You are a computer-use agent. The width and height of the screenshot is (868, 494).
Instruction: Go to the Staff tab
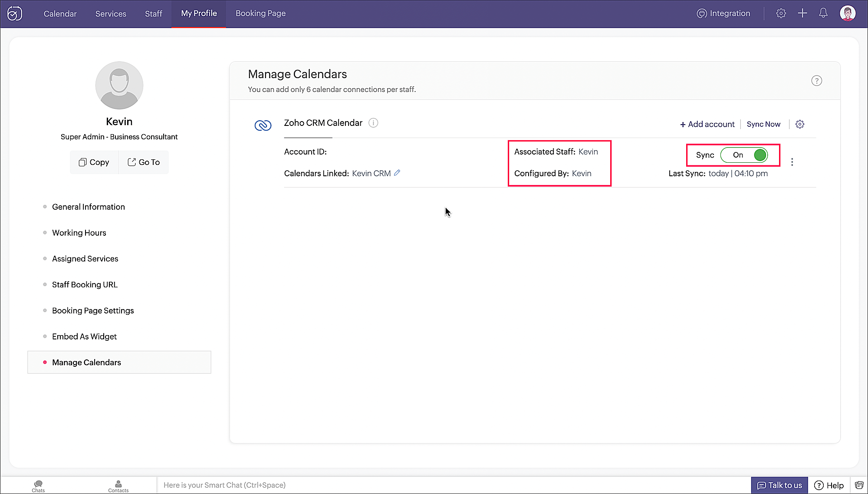[154, 13]
